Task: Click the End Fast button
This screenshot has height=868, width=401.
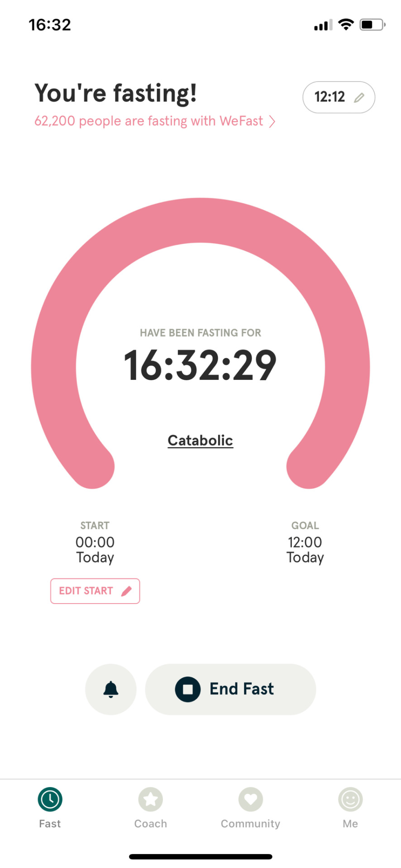Action: point(230,689)
